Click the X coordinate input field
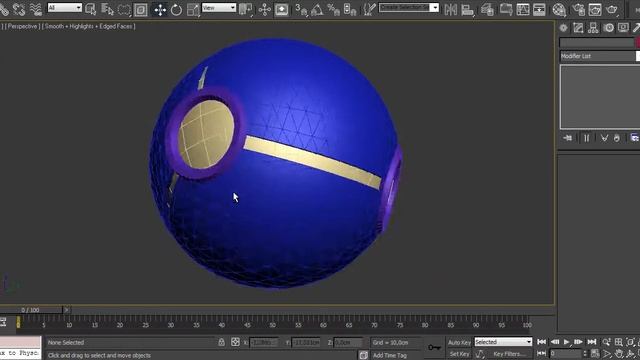 (264, 342)
